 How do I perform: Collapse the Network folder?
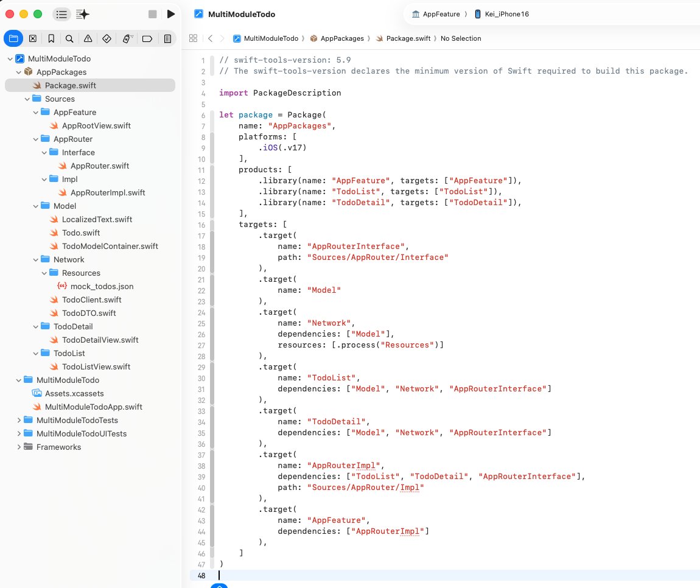[x=35, y=259]
